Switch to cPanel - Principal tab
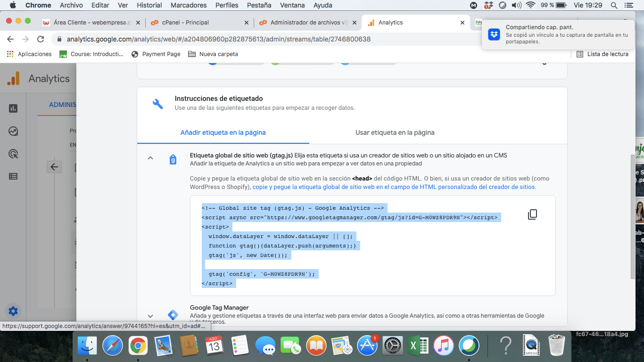The image size is (644, 362). point(199,22)
